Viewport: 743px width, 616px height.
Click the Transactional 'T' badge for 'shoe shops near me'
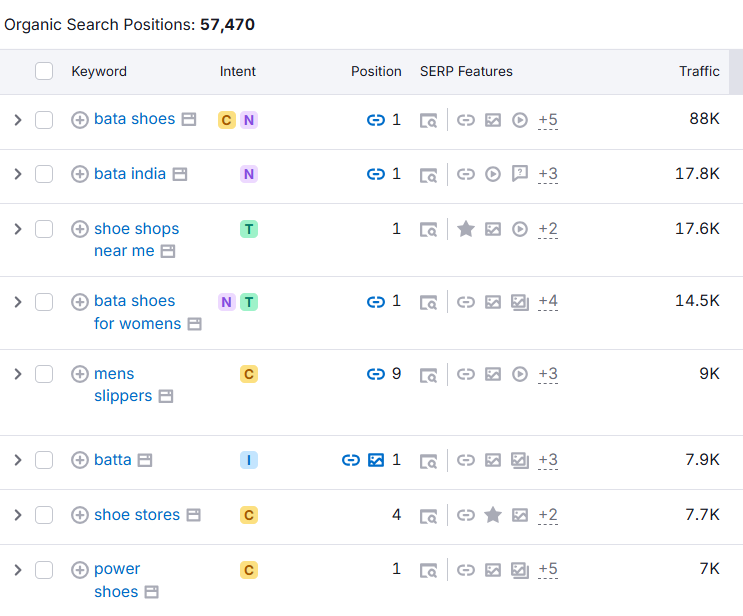249,229
